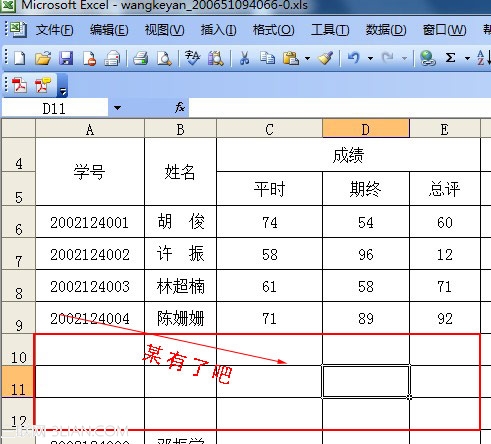Image resolution: width=491 pixels, height=444 pixels.
Task: Sort ascending with the A-Z icon
Action: coord(483,58)
